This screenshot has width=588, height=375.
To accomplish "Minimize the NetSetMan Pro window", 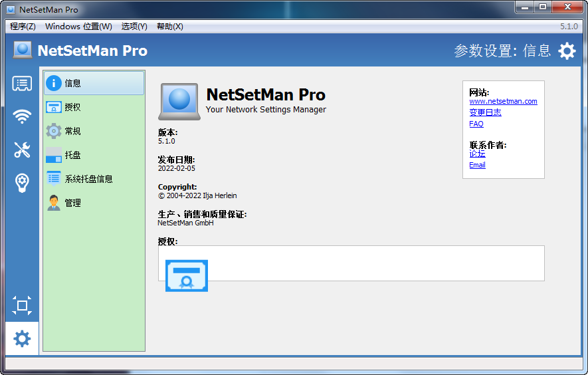I will pos(524,7).
